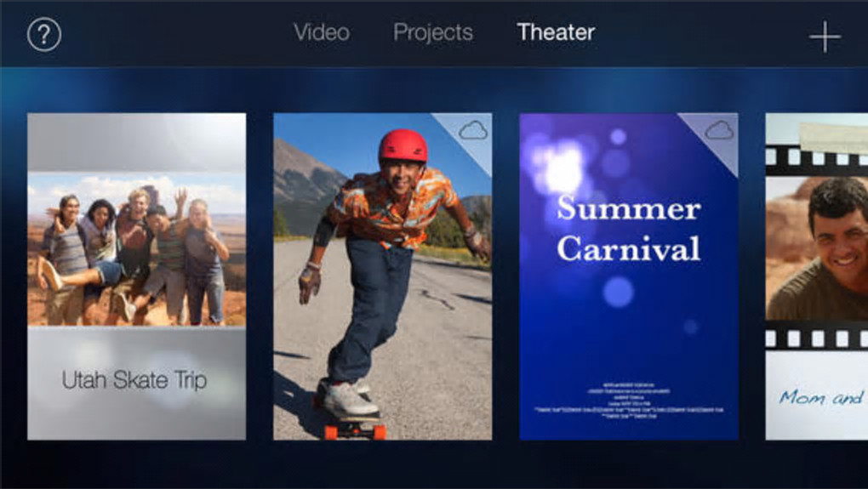Open the help question mark icon
This screenshot has height=489, width=868.
pos(44,35)
